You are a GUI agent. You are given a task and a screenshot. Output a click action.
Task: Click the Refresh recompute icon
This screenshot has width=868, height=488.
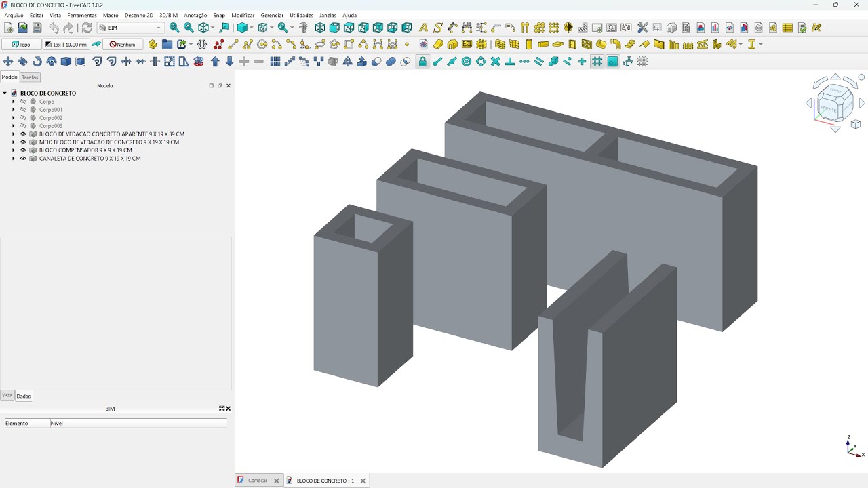coord(86,28)
